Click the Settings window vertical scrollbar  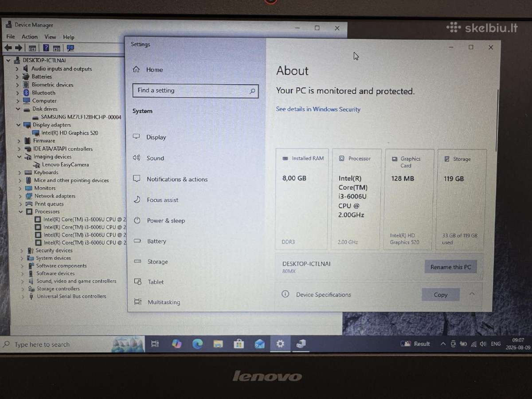498,120
